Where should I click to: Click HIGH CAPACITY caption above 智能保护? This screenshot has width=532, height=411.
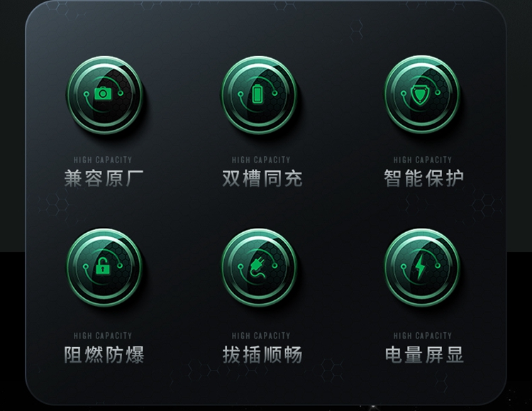(x=423, y=160)
